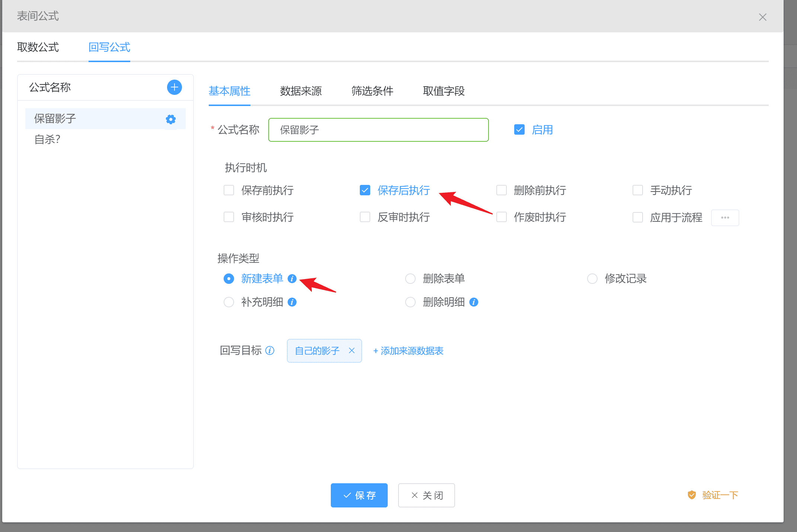Open the ellipsis button beside 应用于流程
Viewport: 797px width, 532px height.
click(x=725, y=218)
